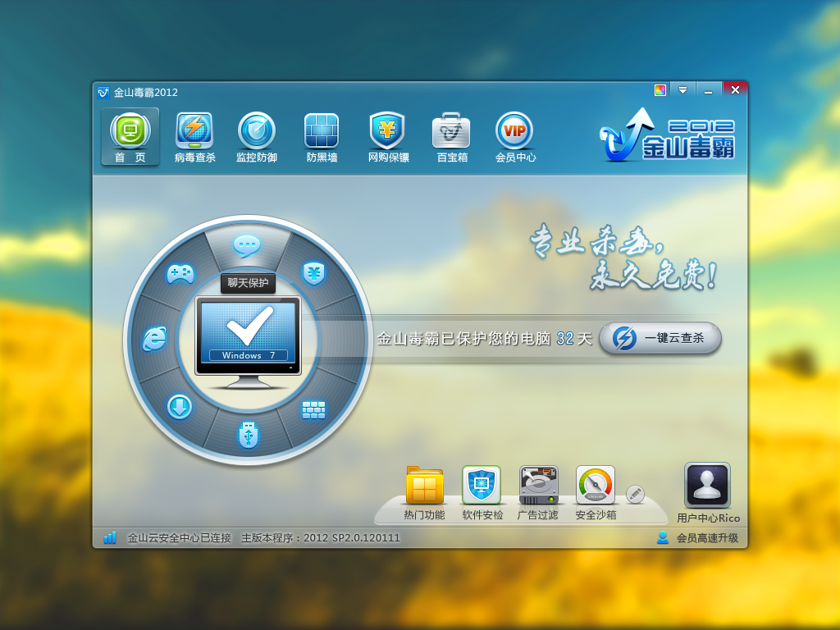The width and height of the screenshot is (840, 630).
Task: Launch 软件安检 software security check
Action: 482,485
